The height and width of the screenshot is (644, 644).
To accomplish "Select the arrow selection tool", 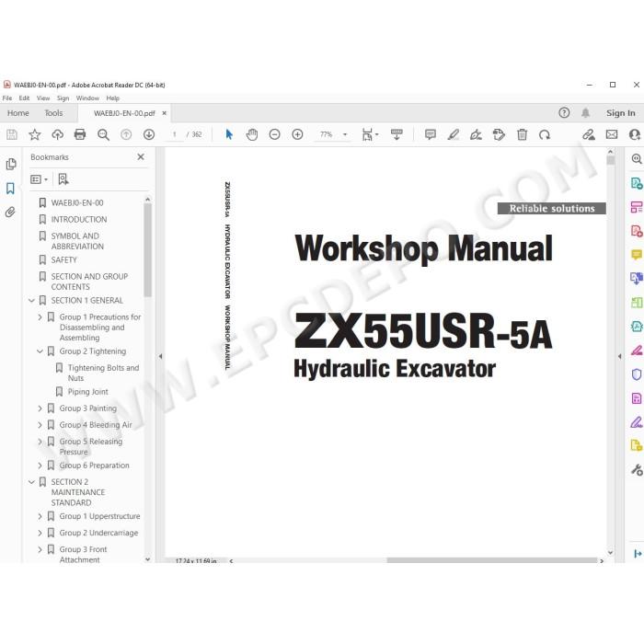I will coord(229,134).
